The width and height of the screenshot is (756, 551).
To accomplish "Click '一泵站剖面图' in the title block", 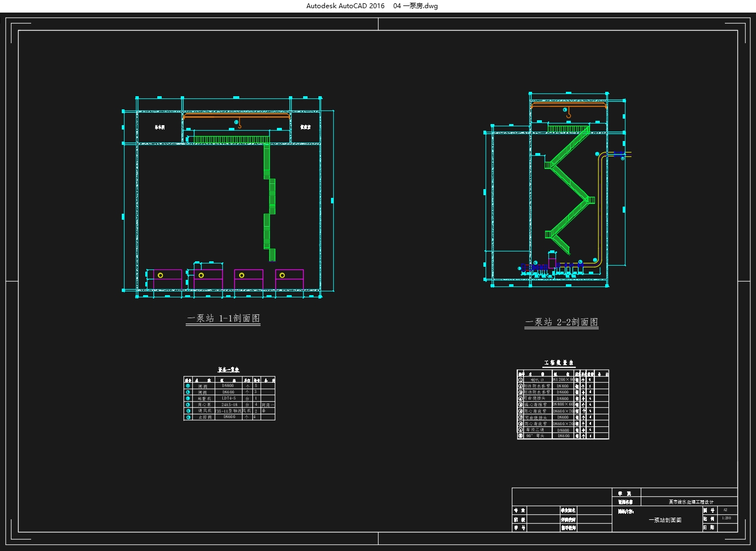I will pyautogui.click(x=665, y=520).
